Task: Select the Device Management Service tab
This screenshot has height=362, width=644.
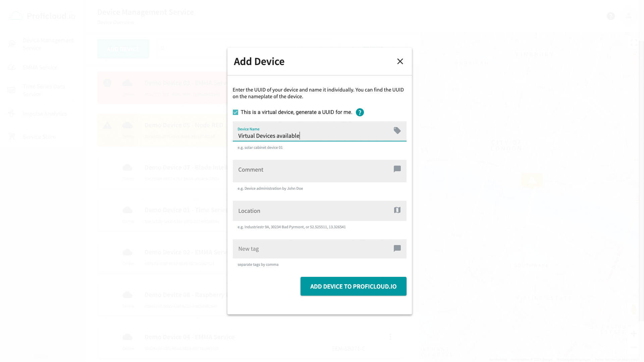Action: coord(48,44)
